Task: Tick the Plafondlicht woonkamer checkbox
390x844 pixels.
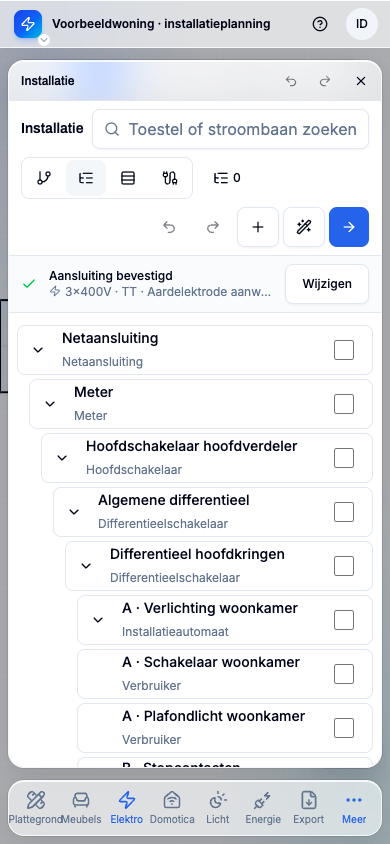Action: click(344, 728)
